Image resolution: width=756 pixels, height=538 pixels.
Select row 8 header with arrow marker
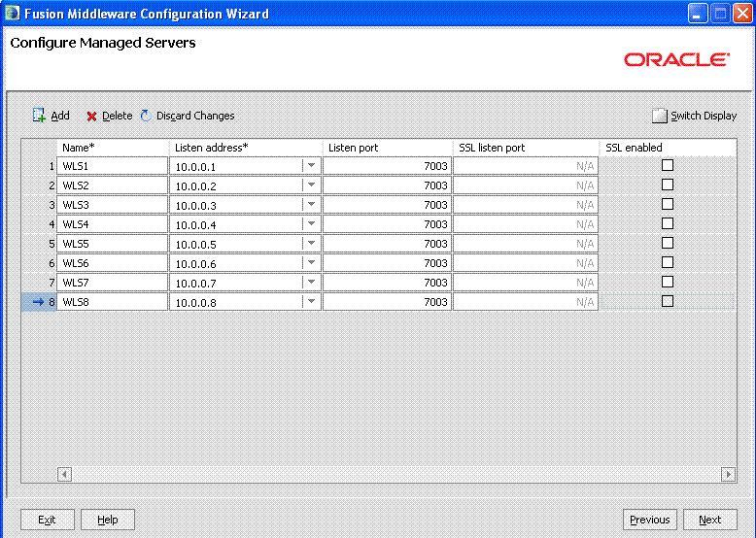39,301
